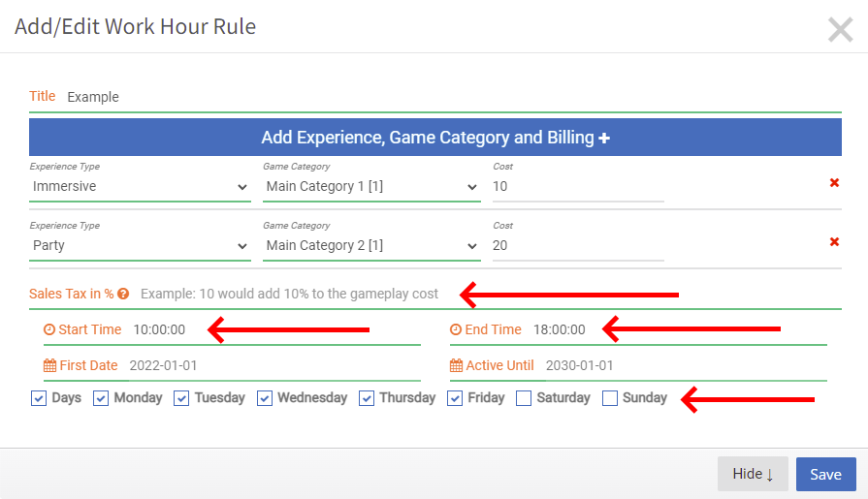868x499 pixels.
Task: Remove the Party row with red X
Action: click(x=834, y=242)
